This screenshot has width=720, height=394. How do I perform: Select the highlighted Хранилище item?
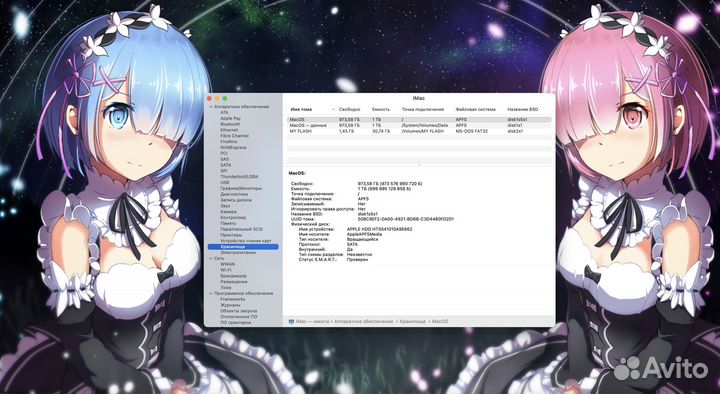[243, 247]
